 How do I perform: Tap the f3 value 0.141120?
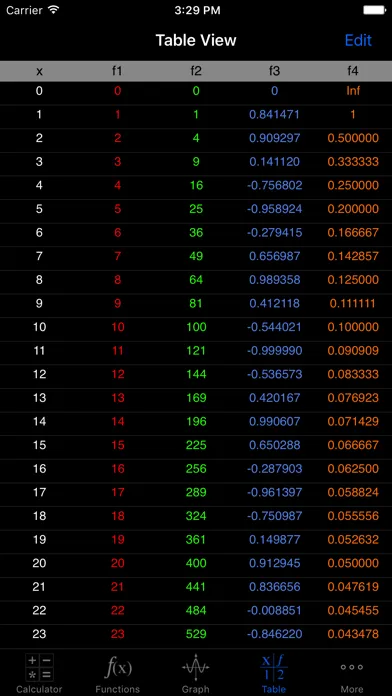[274, 162]
